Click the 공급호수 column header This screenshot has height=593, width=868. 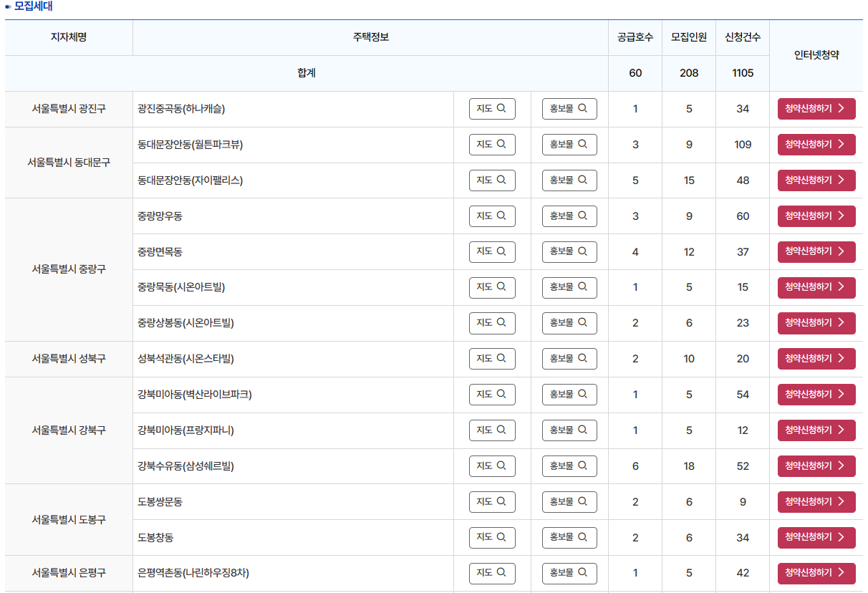[x=635, y=37]
